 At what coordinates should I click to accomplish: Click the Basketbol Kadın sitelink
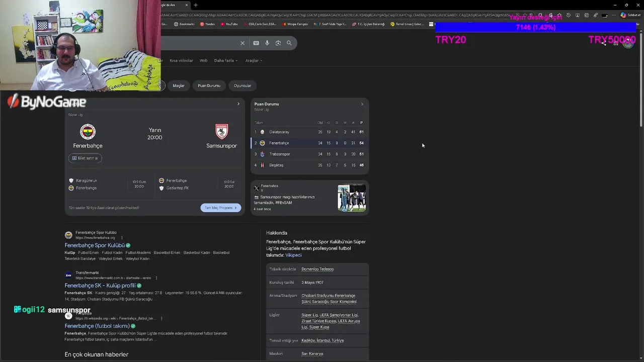coord(197,253)
